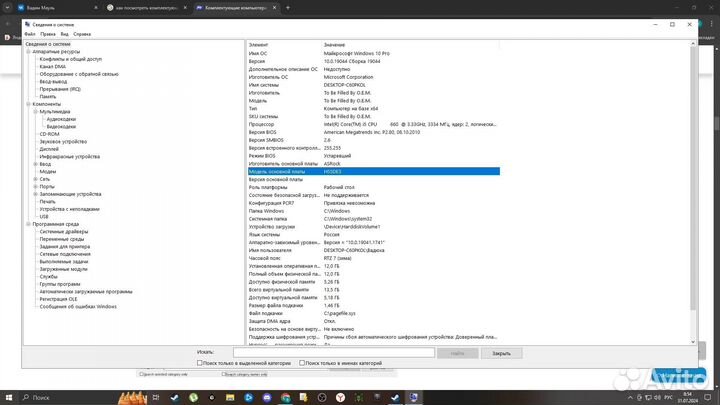
Task: Collapse the Компоненты tree node
Action: pos(28,104)
